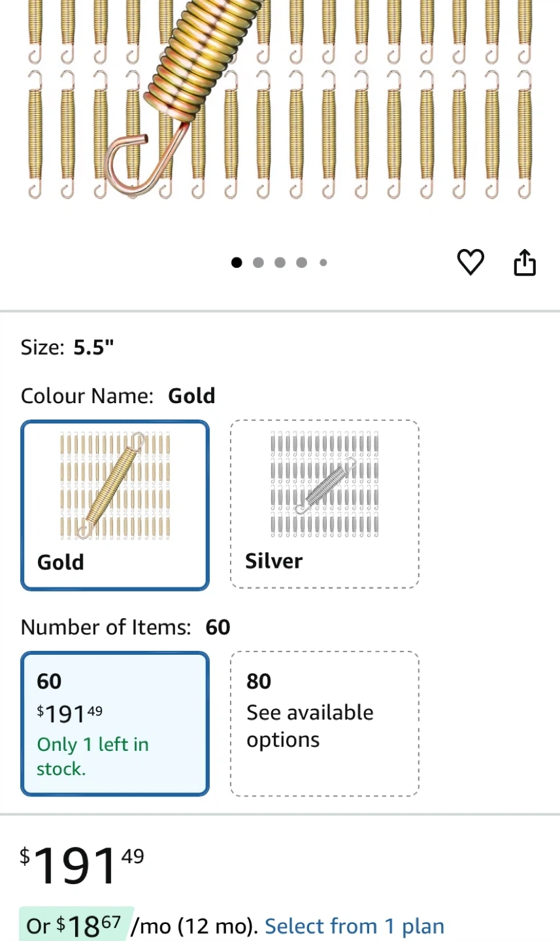Jump to second image carousel dot
This screenshot has height=941, width=560.
point(258,263)
